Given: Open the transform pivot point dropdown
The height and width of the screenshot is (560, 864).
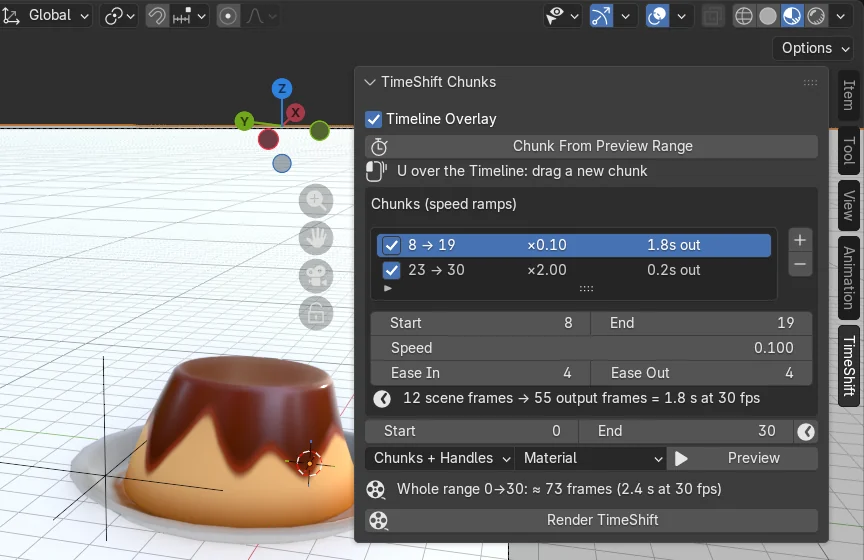Looking at the screenshot, I should pyautogui.click(x=118, y=15).
